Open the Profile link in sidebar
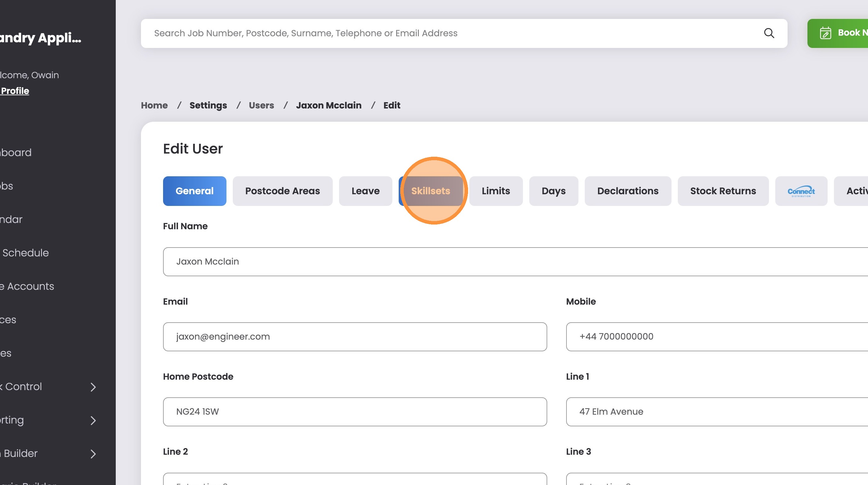This screenshot has height=485, width=868. (15, 91)
